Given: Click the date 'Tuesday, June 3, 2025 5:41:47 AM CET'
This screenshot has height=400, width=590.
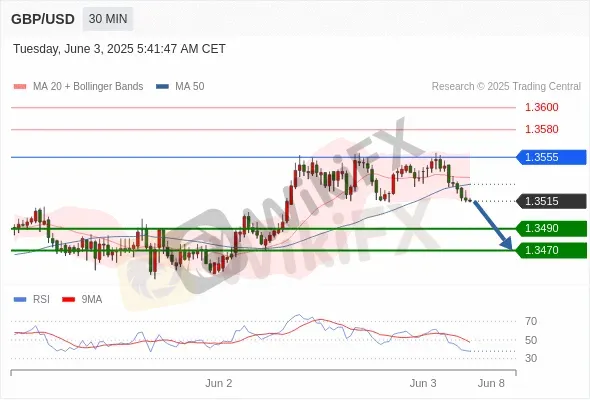Looking at the screenshot, I should click(x=119, y=49).
